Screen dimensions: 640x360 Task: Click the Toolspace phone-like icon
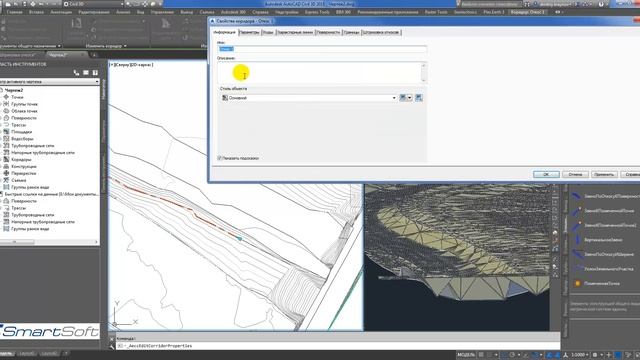pos(76,73)
